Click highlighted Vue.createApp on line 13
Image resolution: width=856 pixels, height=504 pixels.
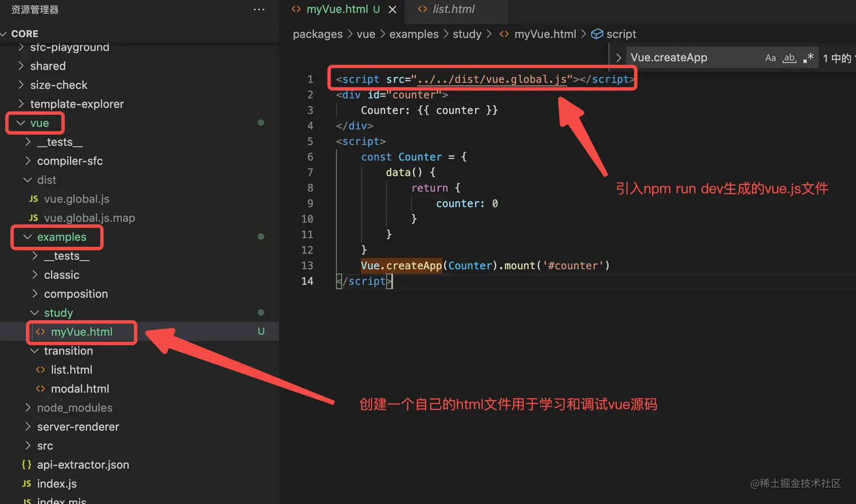click(x=401, y=265)
